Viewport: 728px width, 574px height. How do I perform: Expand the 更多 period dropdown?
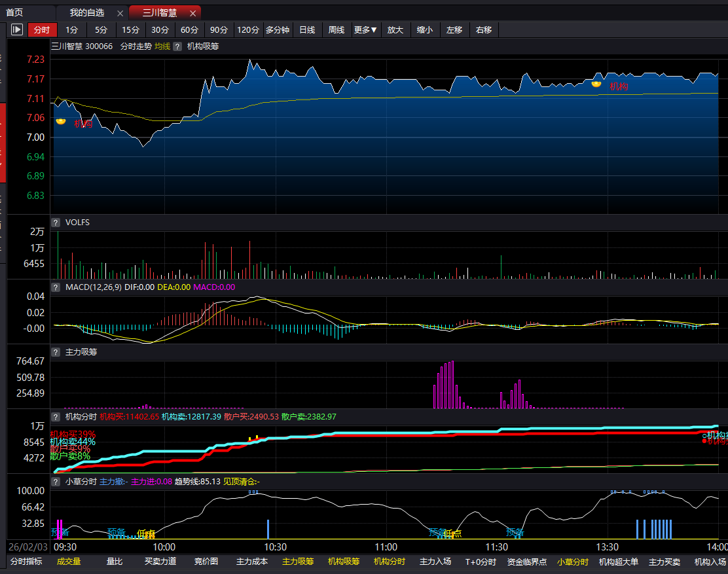tap(365, 29)
